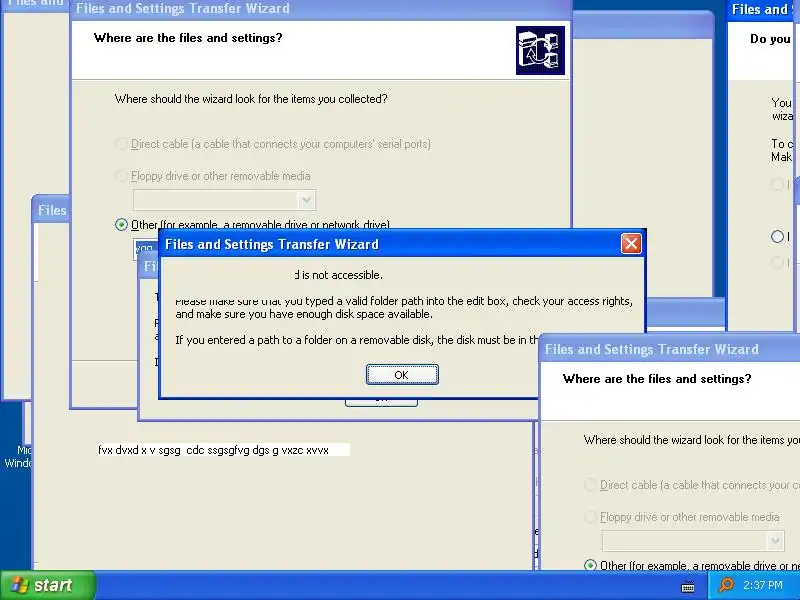The height and width of the screenshot is (600, 800).
Task: Close the 'not accessible' error dialog with the red X
Action: (x=631, y=244)
